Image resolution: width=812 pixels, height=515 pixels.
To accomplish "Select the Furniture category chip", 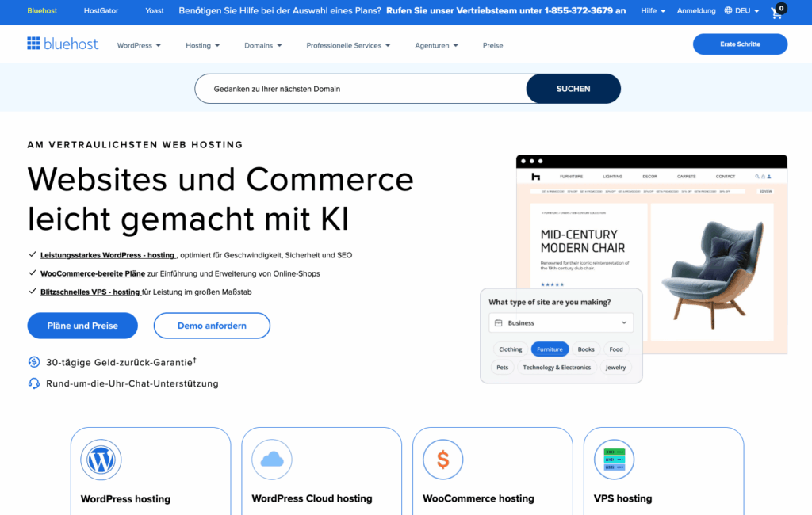I will (x=550, y=349).
